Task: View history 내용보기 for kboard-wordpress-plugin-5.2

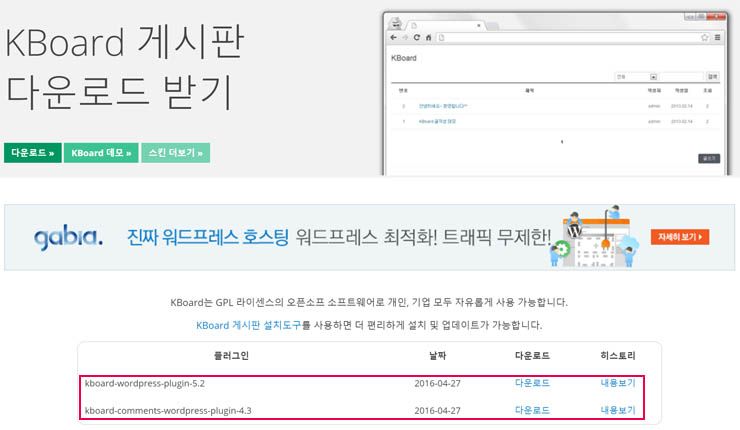Action: click(x=617, y=383)
